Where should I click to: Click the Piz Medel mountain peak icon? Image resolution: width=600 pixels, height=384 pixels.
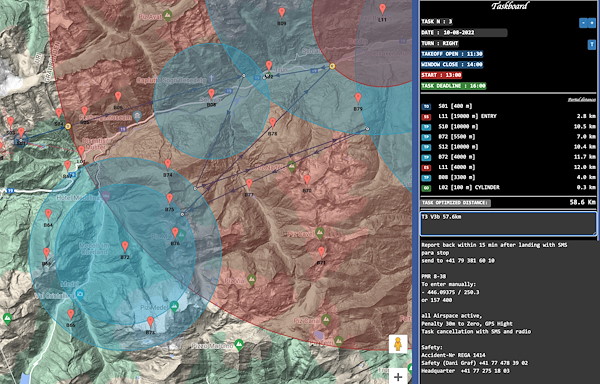tap(174, 306)
